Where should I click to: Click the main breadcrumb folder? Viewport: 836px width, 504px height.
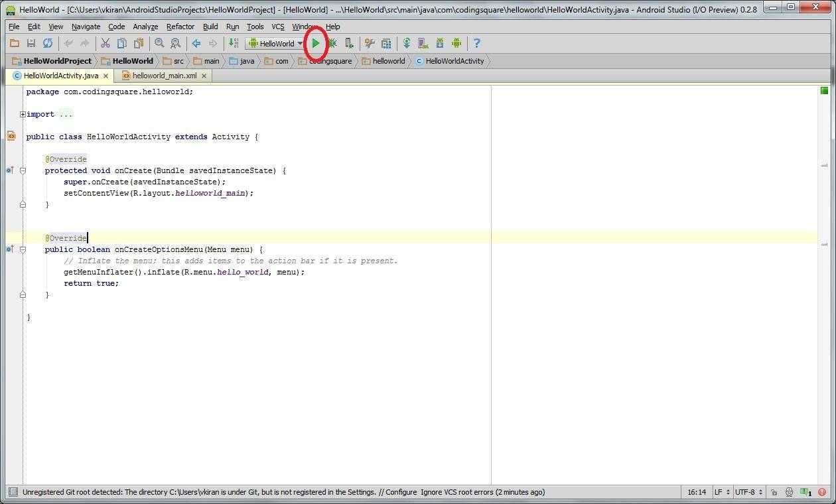pyautogui.click(x=206, y=61)
